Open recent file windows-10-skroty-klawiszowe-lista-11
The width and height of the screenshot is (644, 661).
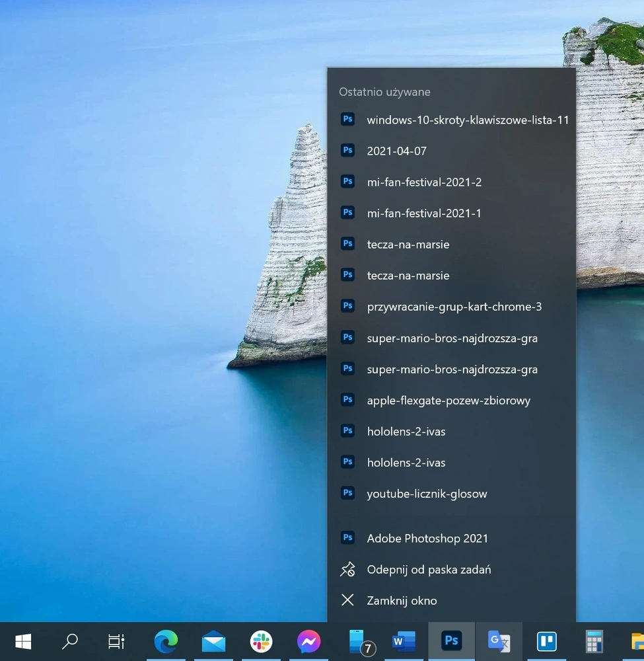click(452, 120)
